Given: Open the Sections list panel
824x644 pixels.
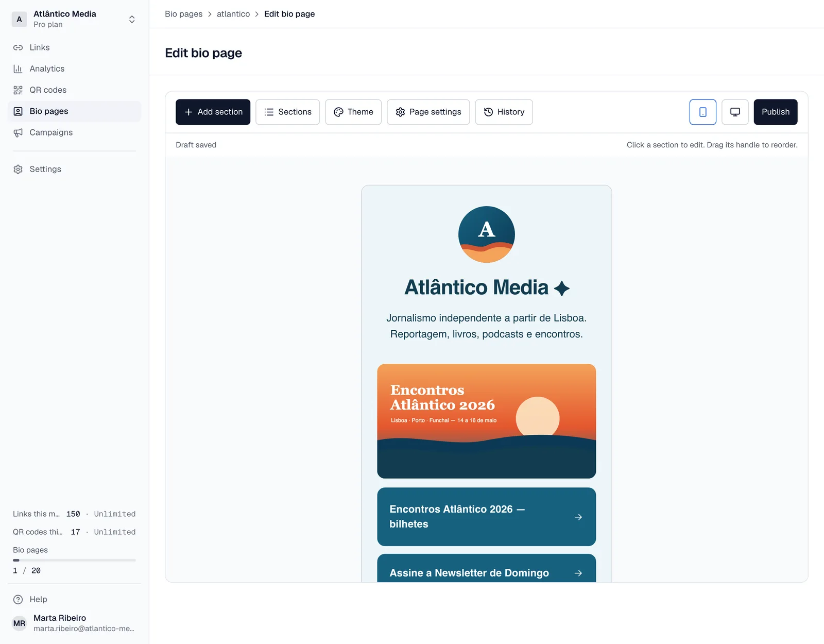Looking at the screenshot, I should (x=287, y=112).
